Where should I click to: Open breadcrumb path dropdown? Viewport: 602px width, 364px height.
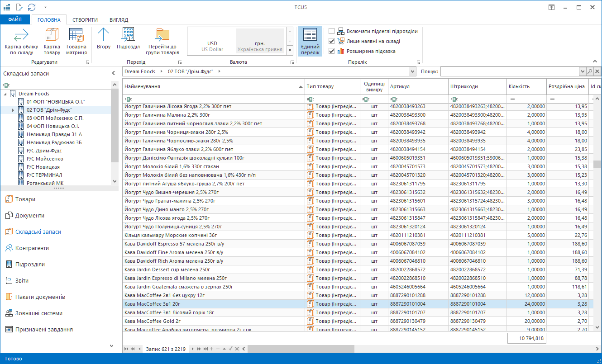(412, 71)
